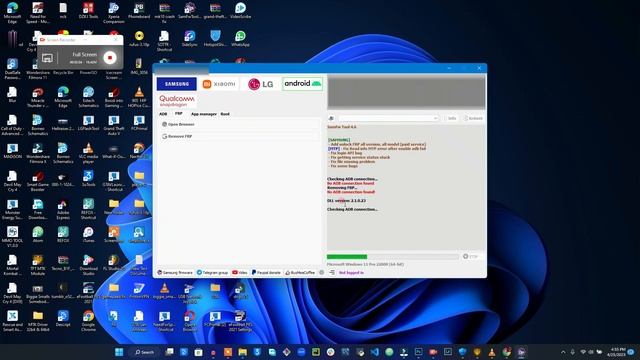The image size is (640, 360).
Task: Open the Paypal donate link
Action: coord(266,272)
